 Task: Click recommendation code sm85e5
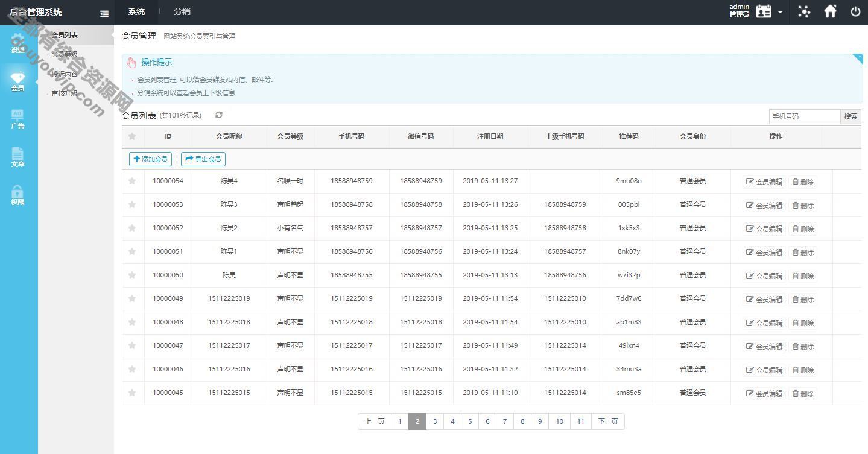tap(629, 393)
